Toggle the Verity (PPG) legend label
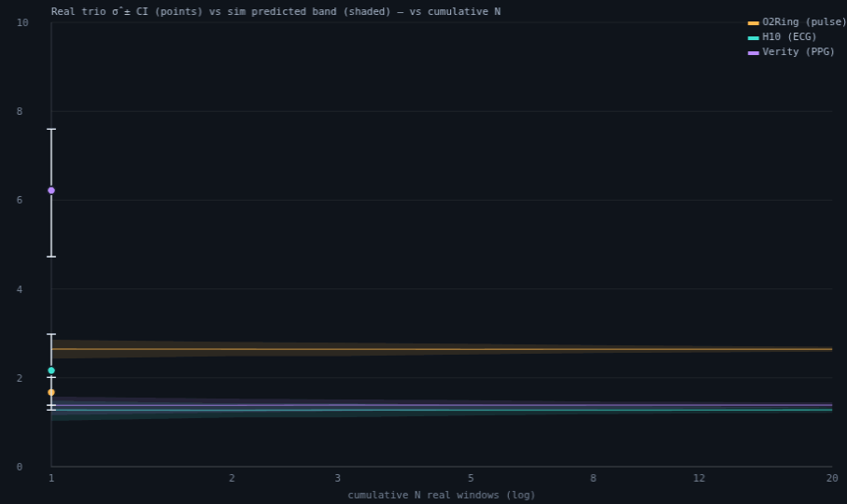This screenshot has height=504, width=847. pos(798,52)
